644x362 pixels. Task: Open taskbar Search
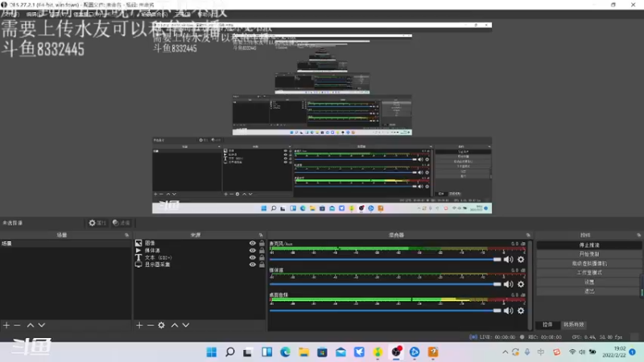[x=230, y=352]
